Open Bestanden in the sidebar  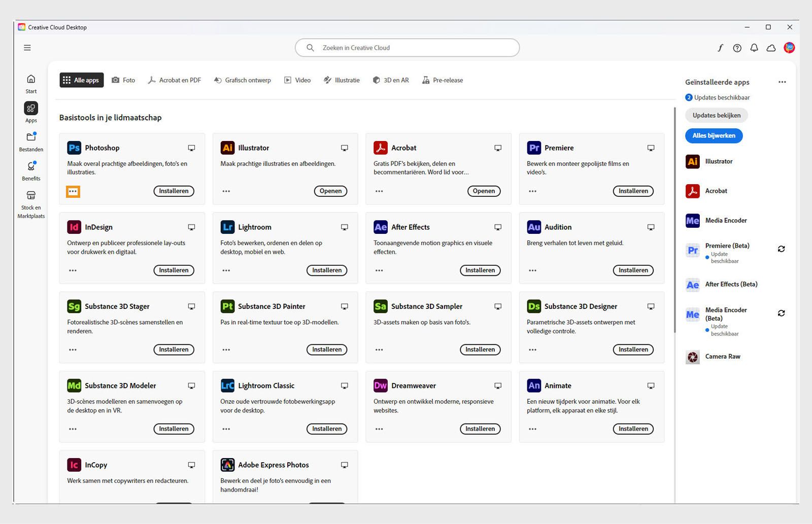pyautogui.click(x=31, y=142)
